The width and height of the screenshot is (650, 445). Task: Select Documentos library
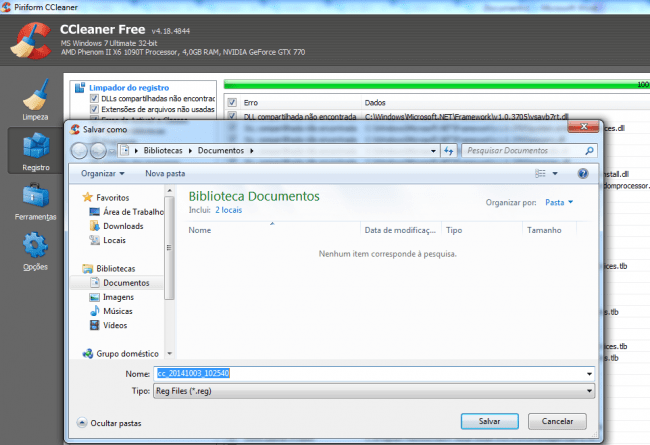(120, 283)
